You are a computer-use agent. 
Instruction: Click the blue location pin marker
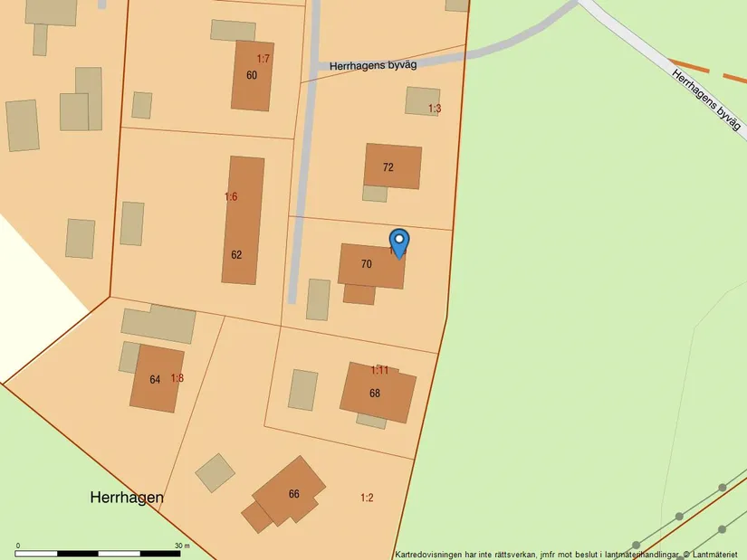click(398, 242)
